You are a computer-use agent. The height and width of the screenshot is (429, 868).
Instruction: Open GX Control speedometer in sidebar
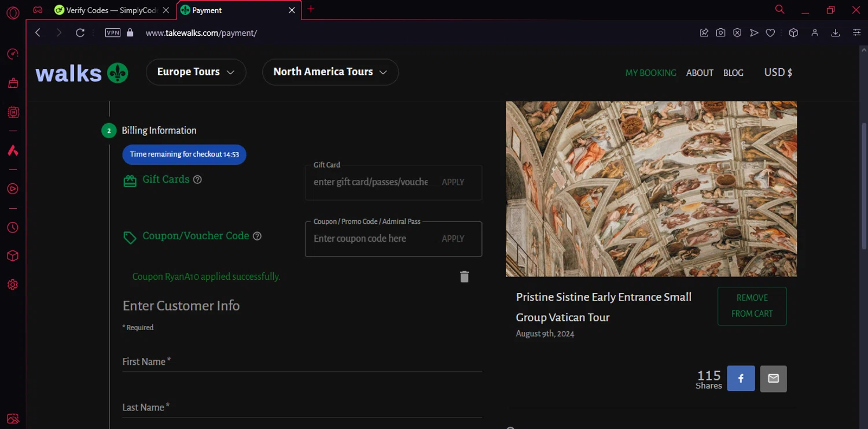click(x=13, y=54)
